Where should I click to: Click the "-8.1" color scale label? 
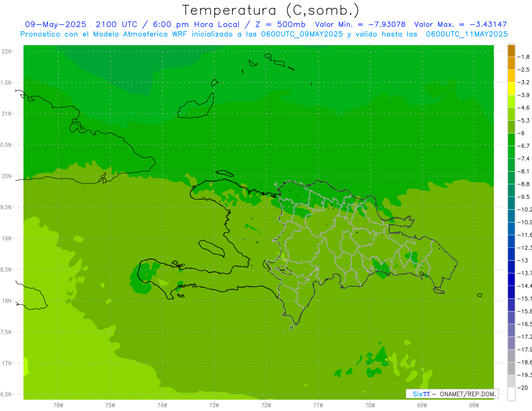click(x=524, y=171)
